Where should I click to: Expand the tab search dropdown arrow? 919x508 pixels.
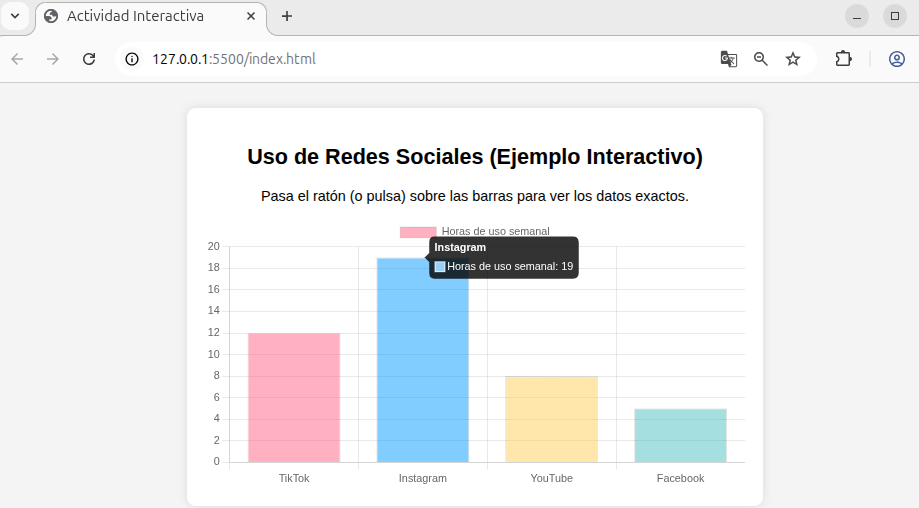(x=15, y=16)
